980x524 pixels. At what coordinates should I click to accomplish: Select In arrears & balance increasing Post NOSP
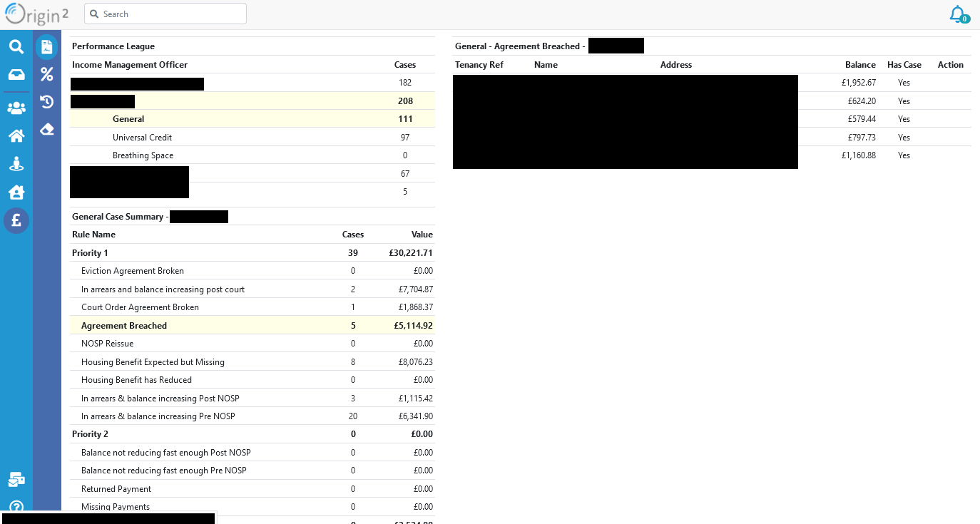(252, 398)
